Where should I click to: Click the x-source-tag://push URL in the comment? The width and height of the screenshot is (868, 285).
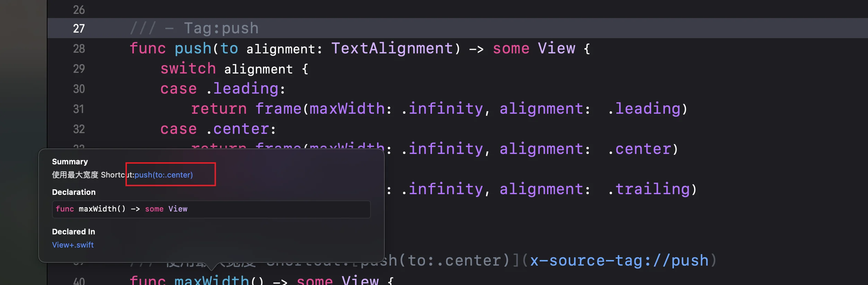619,261
